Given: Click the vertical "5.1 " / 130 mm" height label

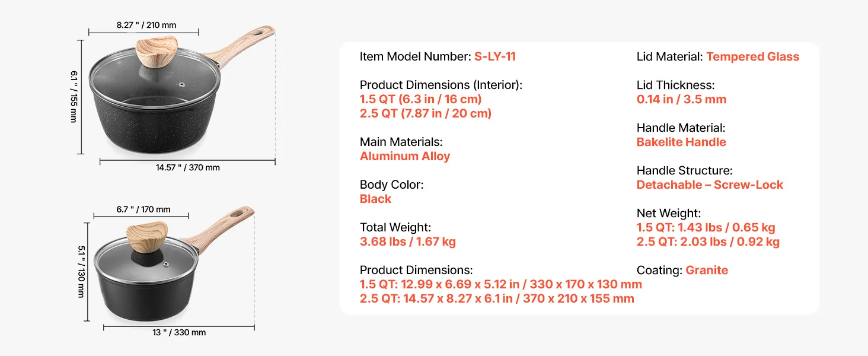Looking at the screenshot, I should pyautogui.click(x=81, y=272).
